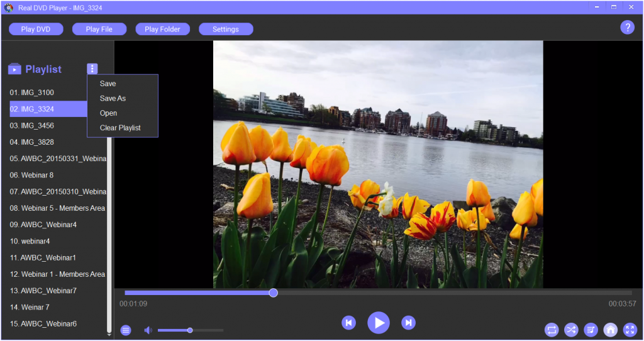Open the Settings button

click(x=226, y=29)
